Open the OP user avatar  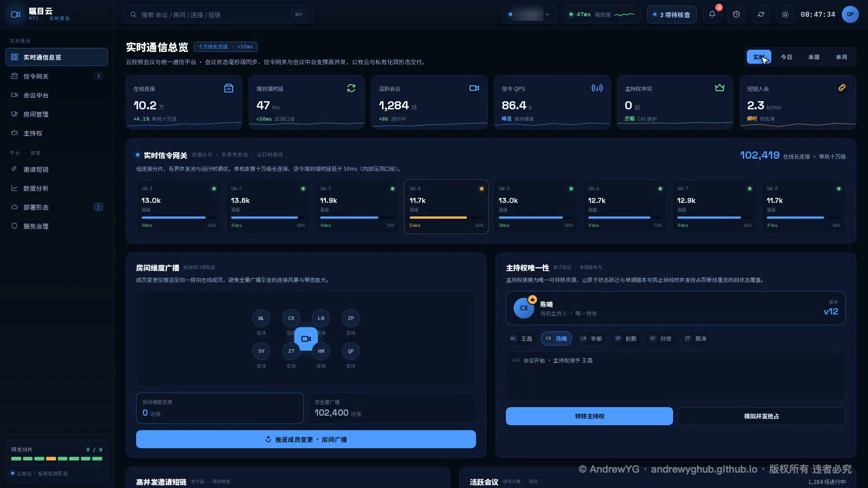pyautogui.click(x=850, y=14)
